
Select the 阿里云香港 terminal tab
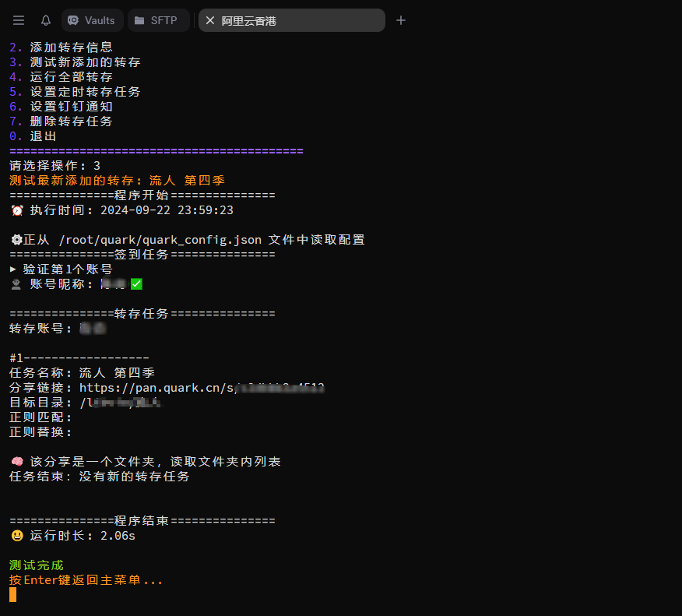tap(292, 20)
